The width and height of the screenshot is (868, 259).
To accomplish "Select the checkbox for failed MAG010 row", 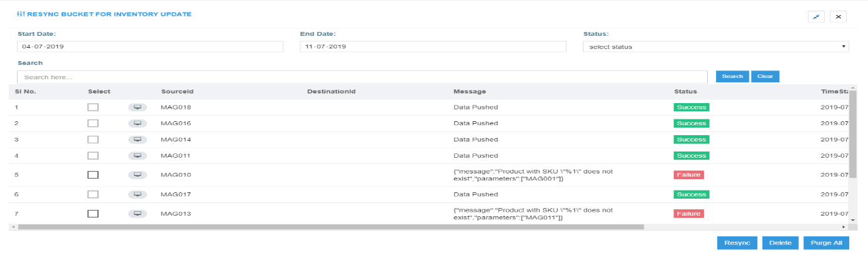I will (x=93, y=175).
